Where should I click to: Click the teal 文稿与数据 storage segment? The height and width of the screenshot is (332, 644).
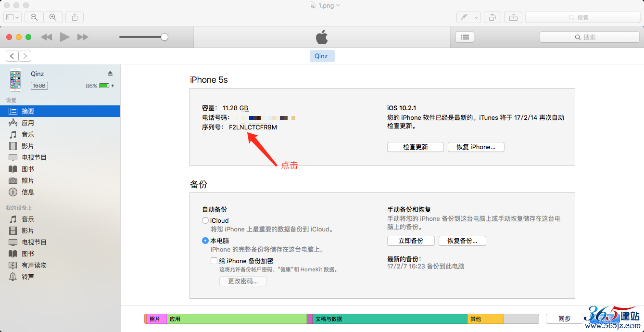tap(390, 319)
